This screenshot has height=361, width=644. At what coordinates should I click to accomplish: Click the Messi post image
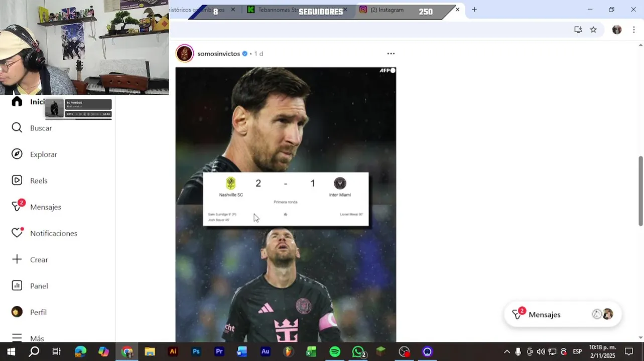[286, 205]
